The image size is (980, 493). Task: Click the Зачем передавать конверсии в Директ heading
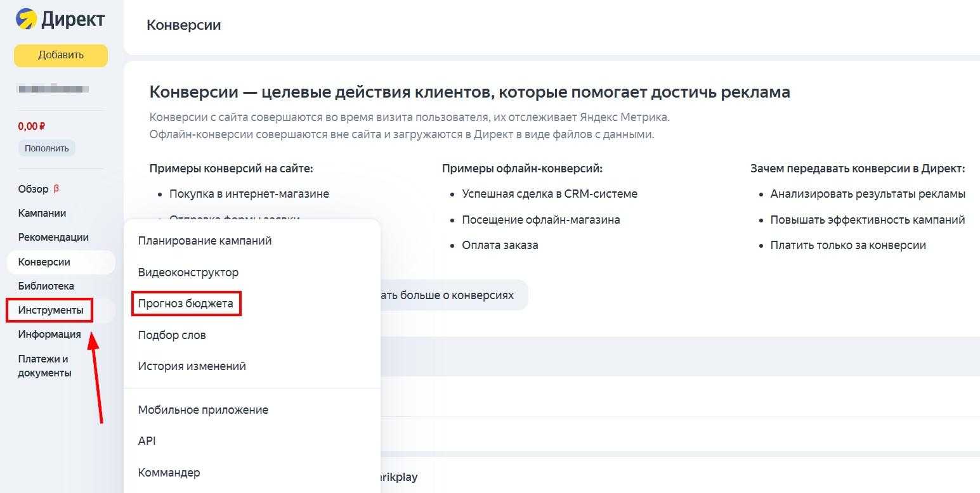coord(858,169)
